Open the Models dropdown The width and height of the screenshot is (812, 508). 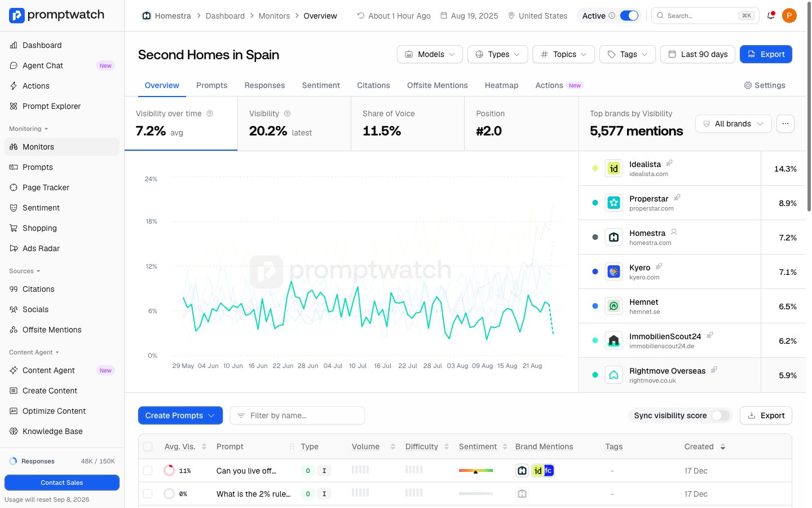pyautogui.click(x=430, y=54)
